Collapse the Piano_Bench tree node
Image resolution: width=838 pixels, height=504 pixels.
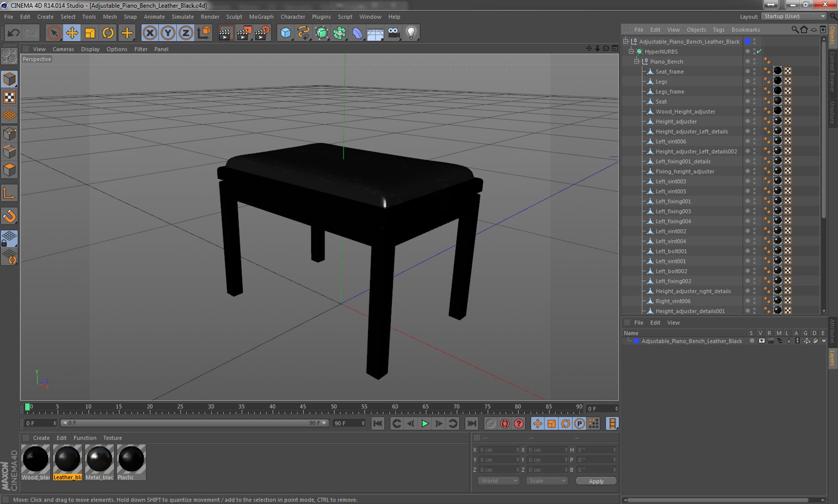click(637, 61)
